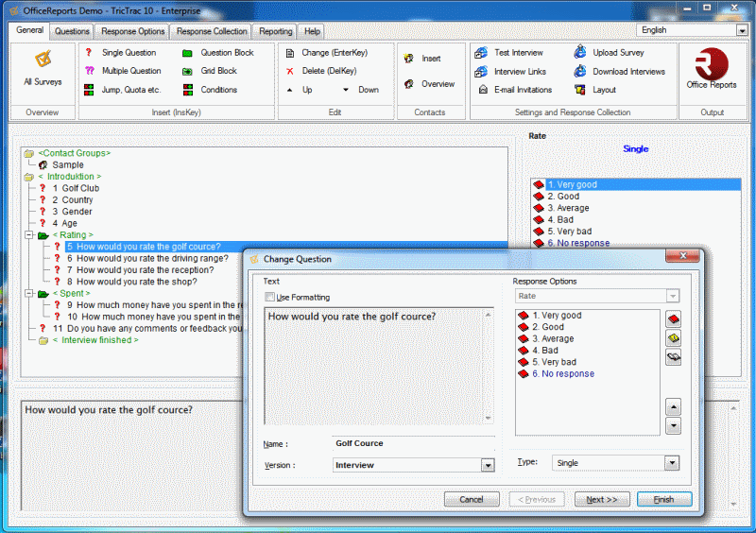Open the Rate response options dropdown
Screen dimensions: 756x533
coord(673,296)
